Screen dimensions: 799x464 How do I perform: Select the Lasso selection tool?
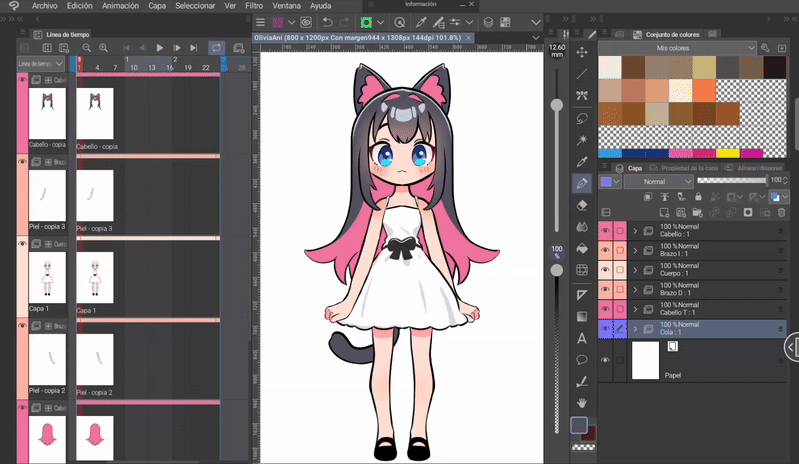[582, 118]
